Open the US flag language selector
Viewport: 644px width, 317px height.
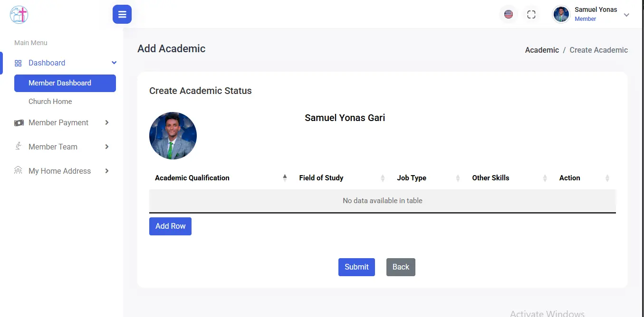click(x=509, y=14)
